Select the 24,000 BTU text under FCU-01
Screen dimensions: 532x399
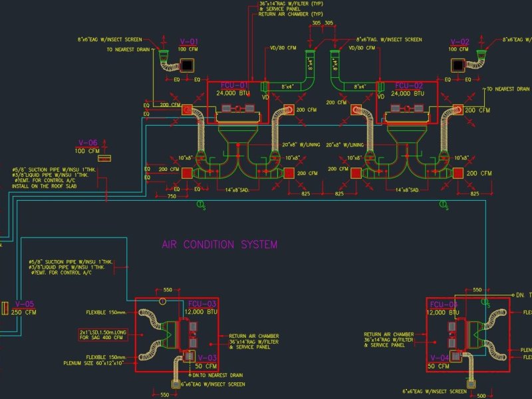click(233, 93)
